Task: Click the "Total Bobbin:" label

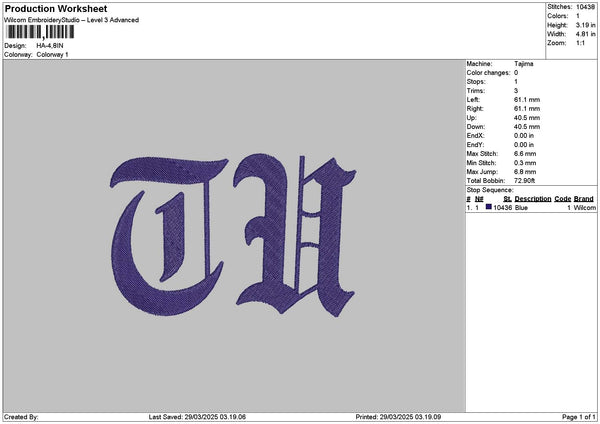Action: [x=486, y=181]
